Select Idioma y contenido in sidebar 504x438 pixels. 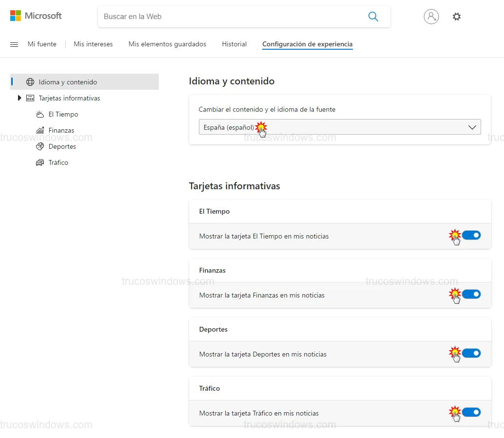68,82
